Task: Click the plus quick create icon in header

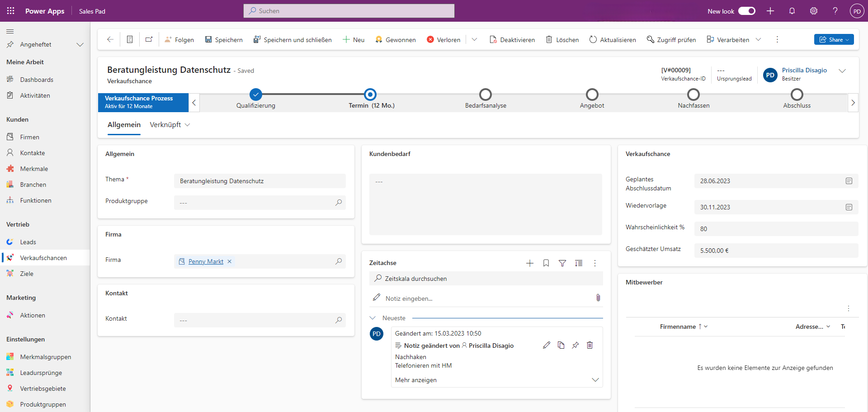Action: pyautogui.click(x=770, y=11)
